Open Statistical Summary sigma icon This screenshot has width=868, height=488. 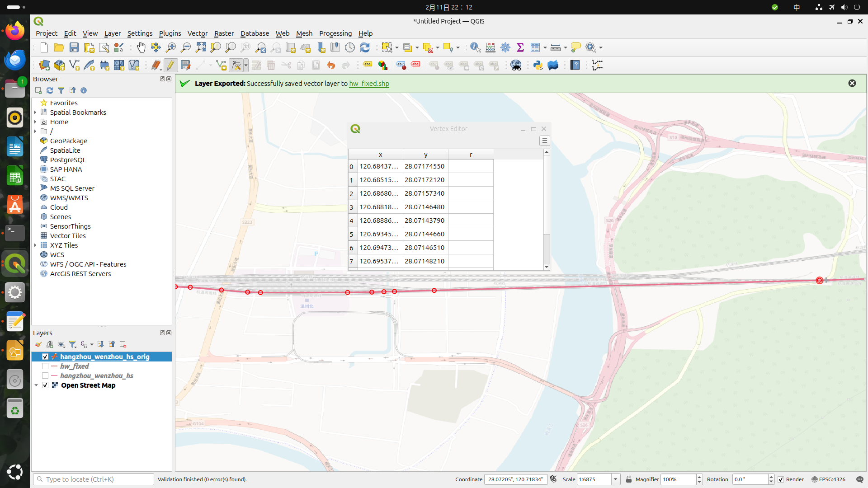point(520,47)
